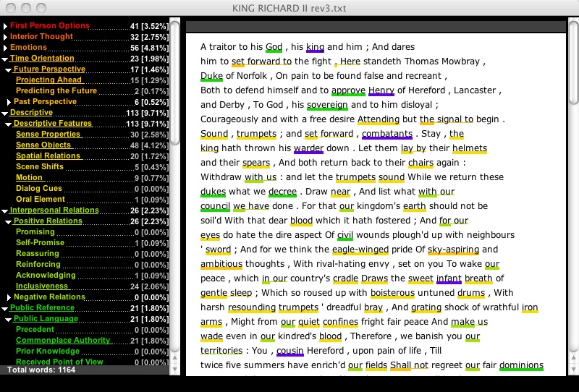The image size is (579, 392).
Task: Click the underlined word 'infant'
Action: pos(449,278)
